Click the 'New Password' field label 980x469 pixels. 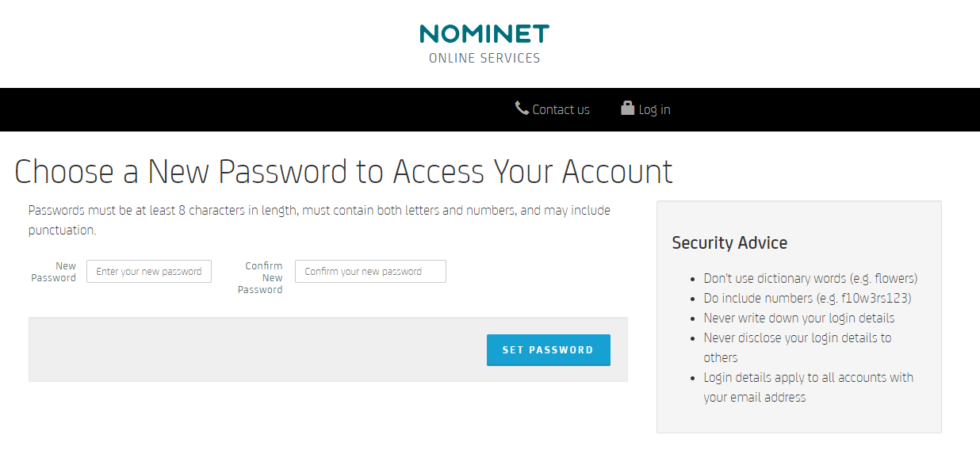[x=55, y=272]
